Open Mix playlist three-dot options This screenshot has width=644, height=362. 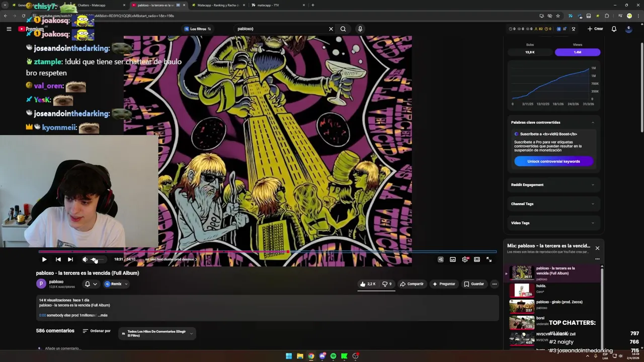tap(597, 259)
